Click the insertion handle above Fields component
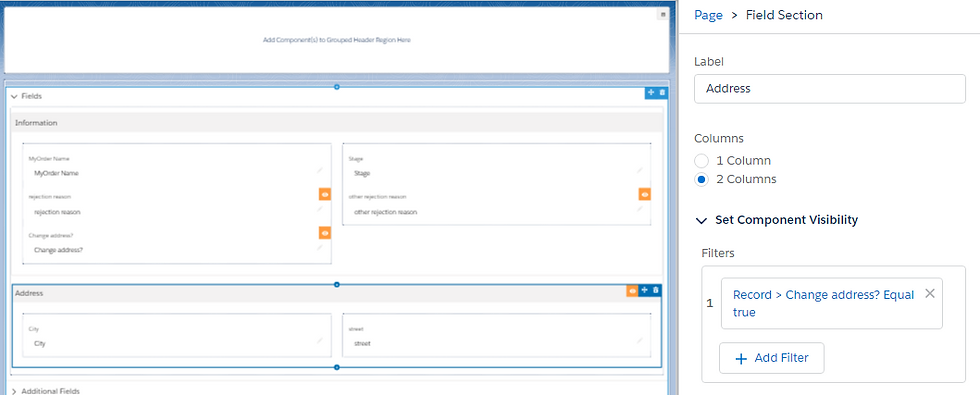 tap(337, 87)
